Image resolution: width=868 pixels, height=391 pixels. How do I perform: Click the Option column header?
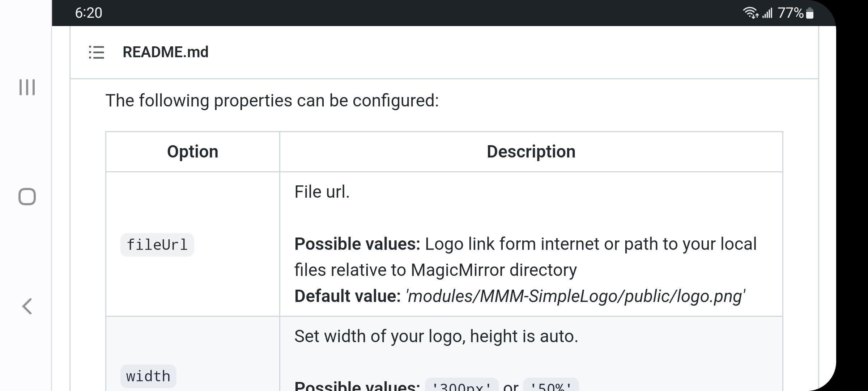point(192,152)
